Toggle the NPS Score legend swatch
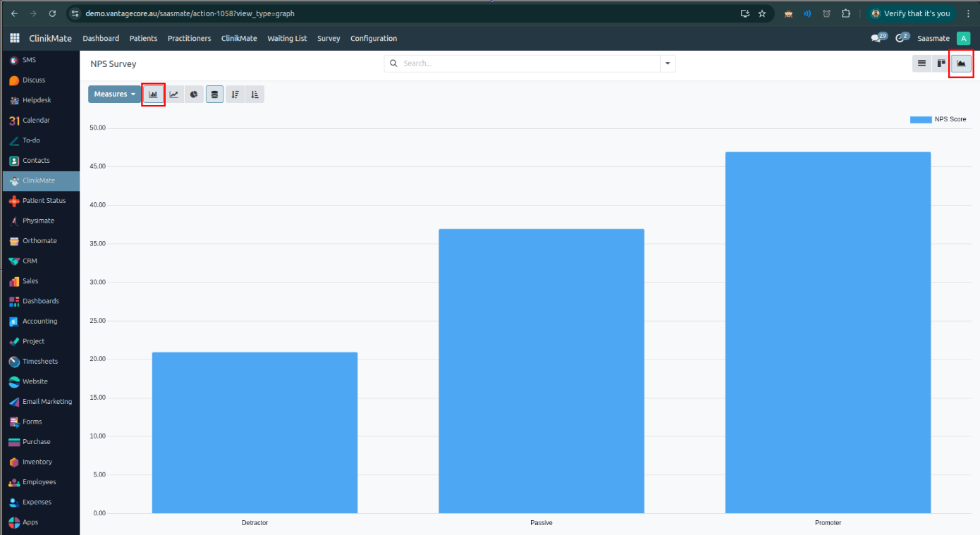The height and width of the screenshot is (535, 980). [920, 120]
